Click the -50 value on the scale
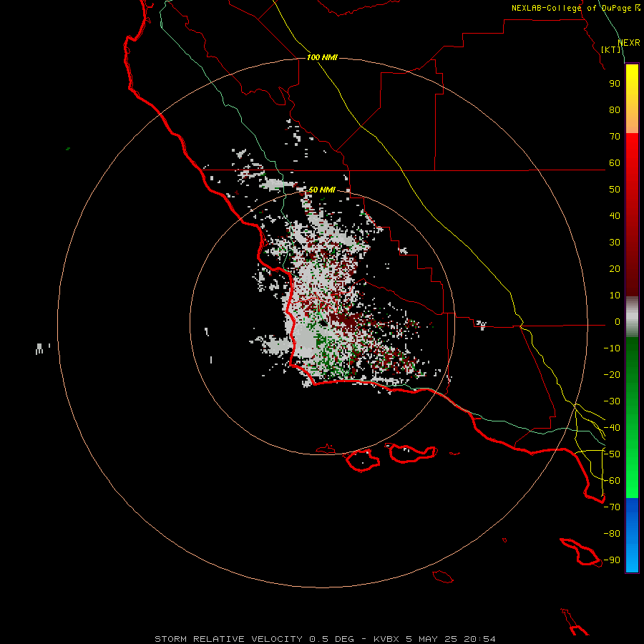 [x=612, y=454]
